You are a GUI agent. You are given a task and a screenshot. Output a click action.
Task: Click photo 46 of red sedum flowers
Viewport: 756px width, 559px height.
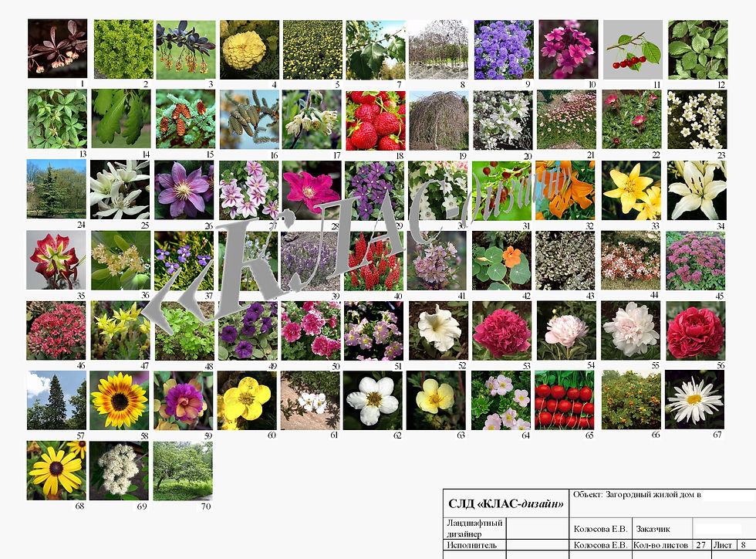(56, 330)
